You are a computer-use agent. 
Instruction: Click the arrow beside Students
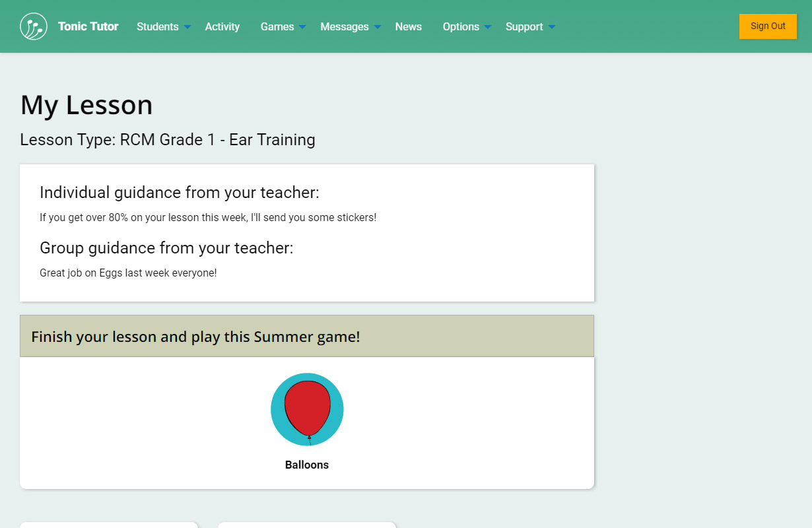coord(187,27)
